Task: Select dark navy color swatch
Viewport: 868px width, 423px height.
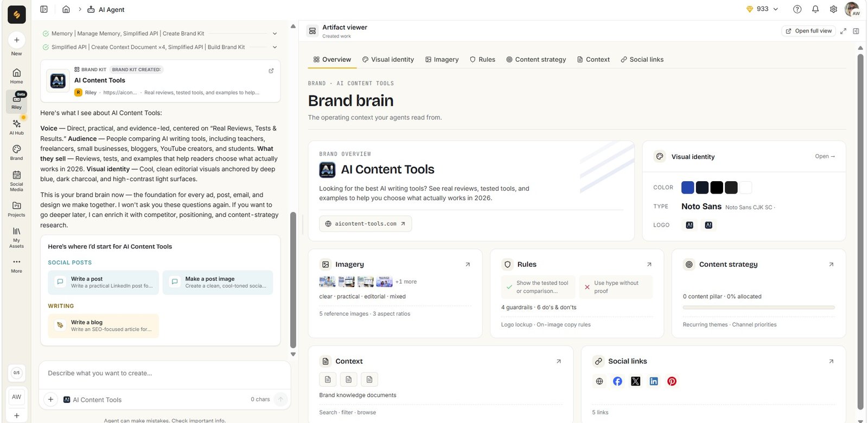Action: 702,188
